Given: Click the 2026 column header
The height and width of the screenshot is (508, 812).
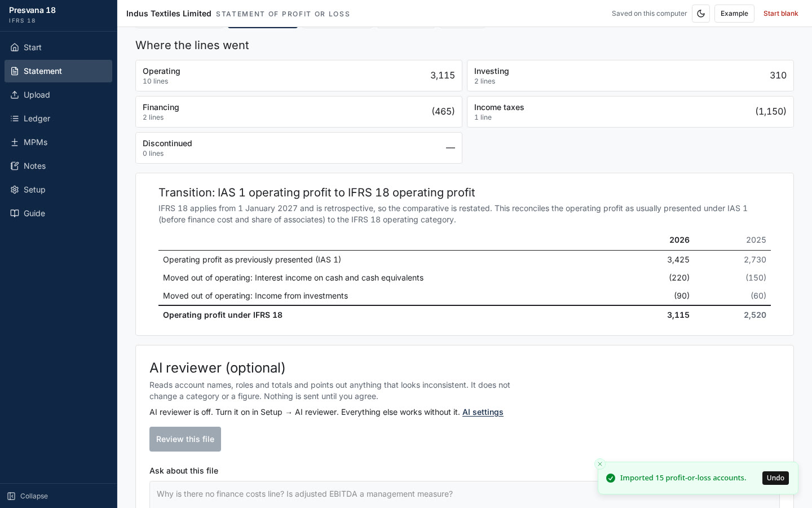Looking at the screenshot, I should (x=679, y=240).
